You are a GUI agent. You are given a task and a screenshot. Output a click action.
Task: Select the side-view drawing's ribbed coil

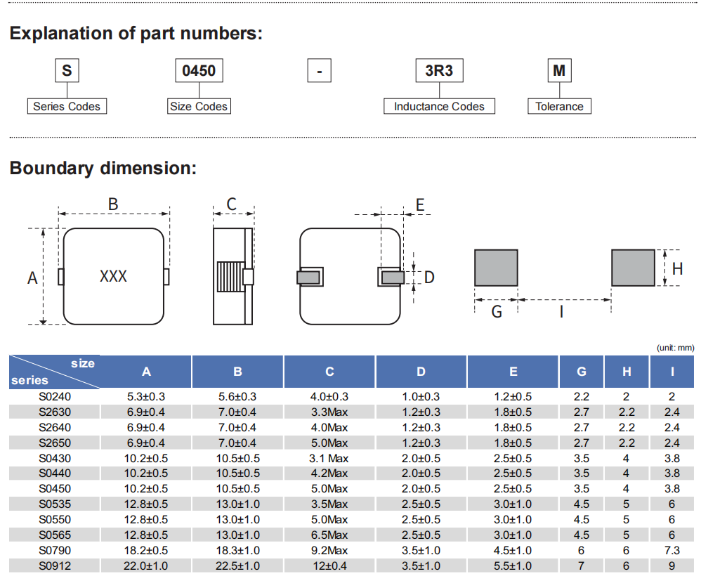[x=229, y=277]
